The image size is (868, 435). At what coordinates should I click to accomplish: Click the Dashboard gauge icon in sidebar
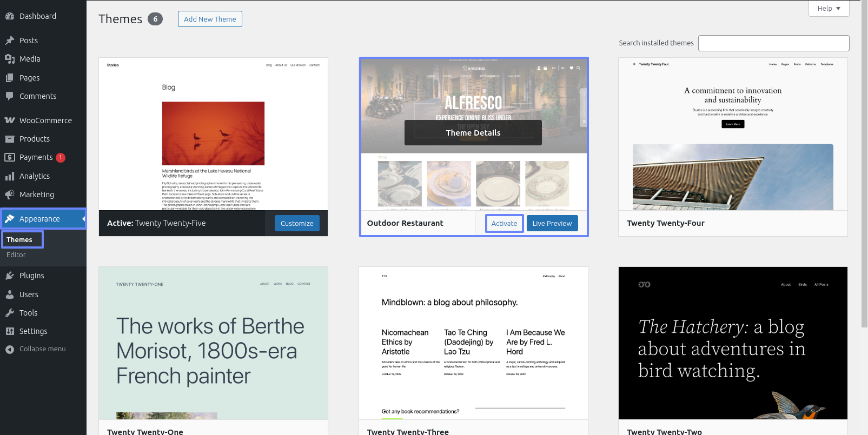point(10,16)
